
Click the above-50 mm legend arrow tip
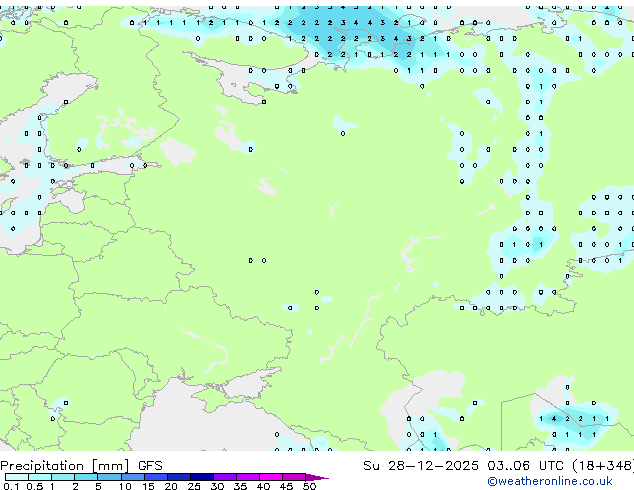[x=317, y=477]
